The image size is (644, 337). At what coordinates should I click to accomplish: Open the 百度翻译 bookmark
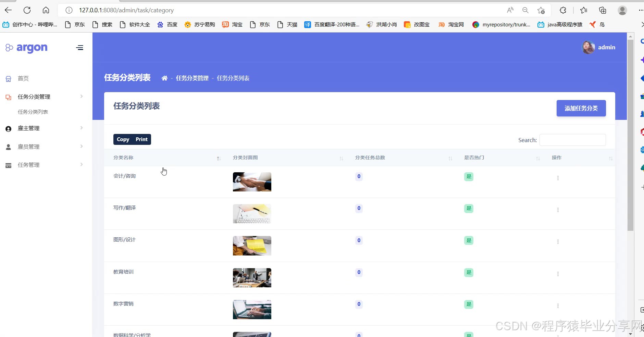[332, 24]
